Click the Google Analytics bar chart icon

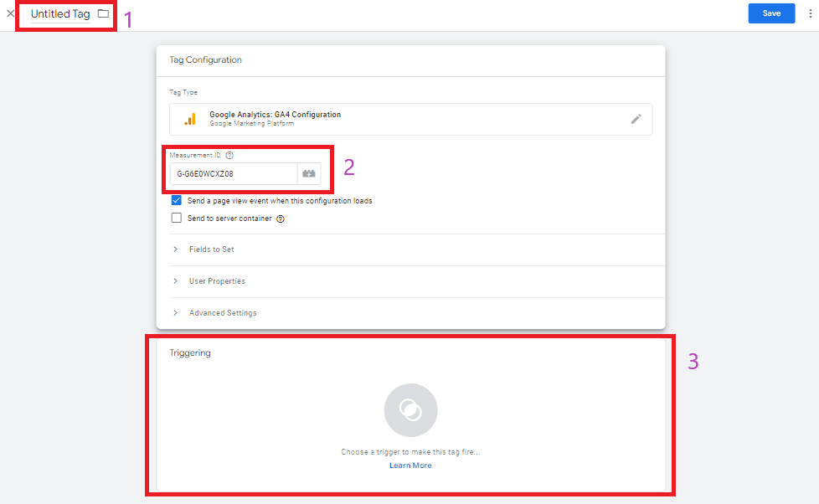(x=190, y=119)
